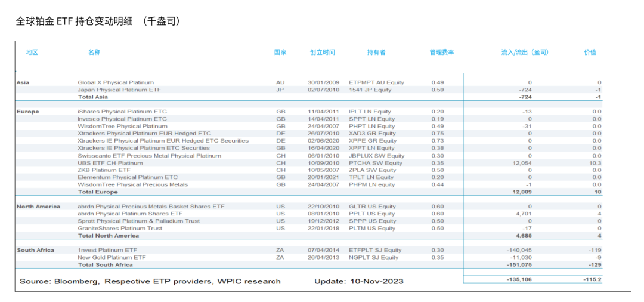644x302 pixels.
Task: Click IPLT LN Equity ticker
Action: tap(371, 112)
